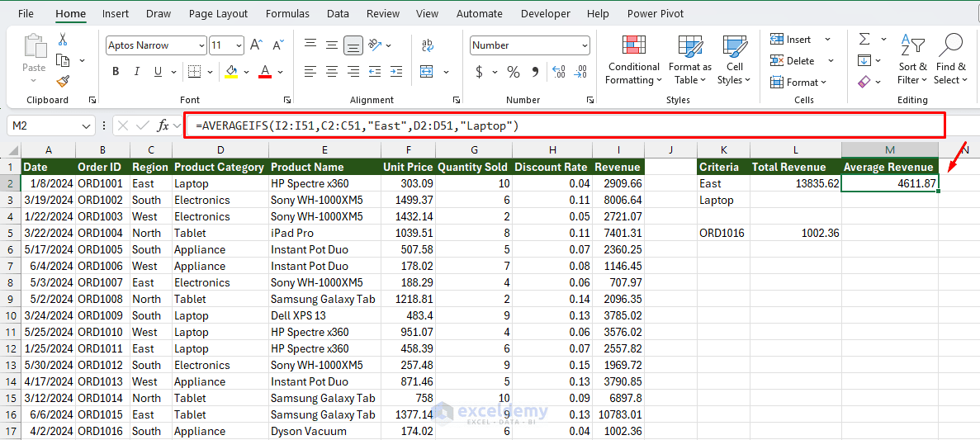Click the AutoSum sigma icon
This screenshot has width=980, height=440.
865,40
